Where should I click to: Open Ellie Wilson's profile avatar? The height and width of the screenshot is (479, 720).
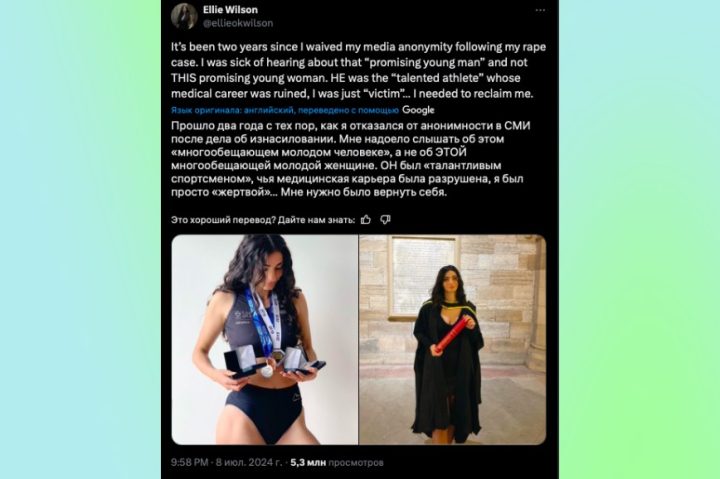pyautogui.click(x=184, y=16)
